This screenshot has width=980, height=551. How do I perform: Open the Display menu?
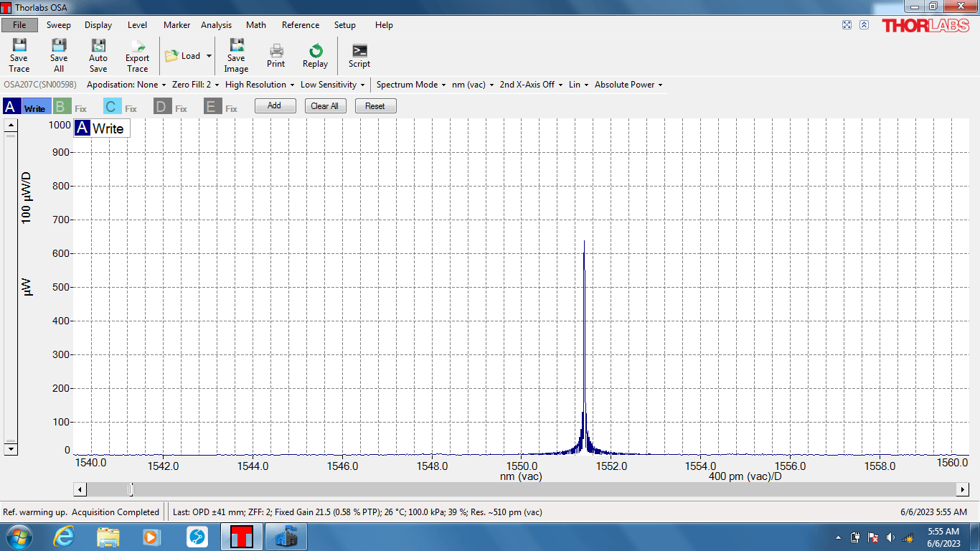[x=98, y=25]
